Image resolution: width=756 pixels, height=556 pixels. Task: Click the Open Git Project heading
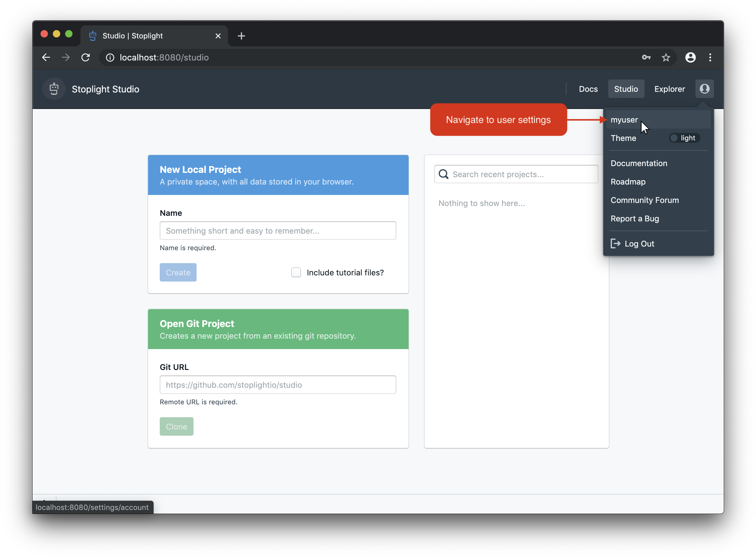coord(197,323)
